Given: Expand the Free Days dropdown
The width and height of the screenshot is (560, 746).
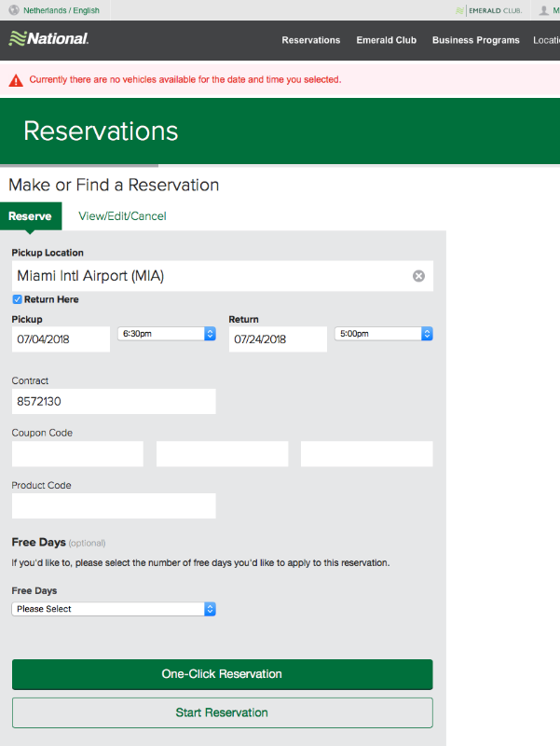Looking at the screenshot, I should point(114,609).
